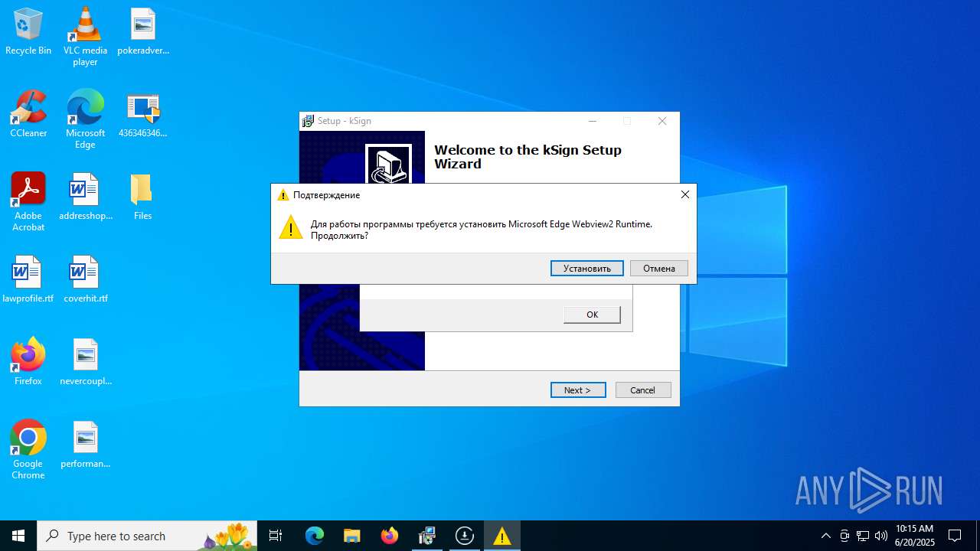The image size is (980, 551).
Task: Open the notification center icon
Action: pos(955,536)
